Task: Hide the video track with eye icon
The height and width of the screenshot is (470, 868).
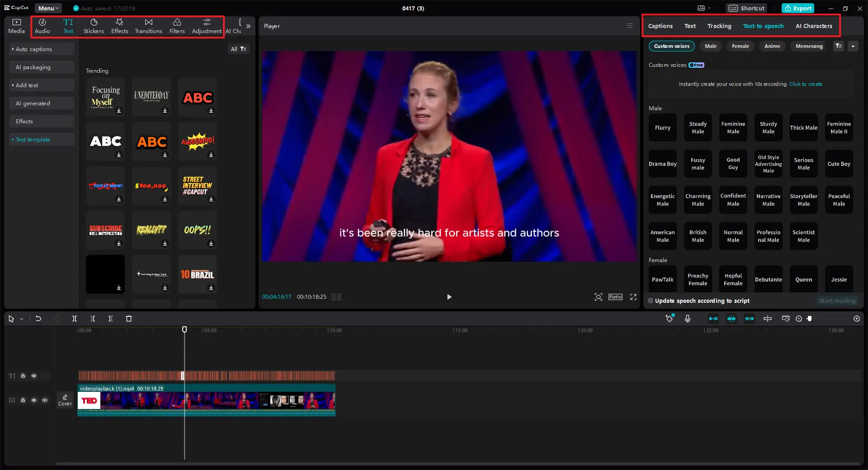Action: (x=34, y=400)
